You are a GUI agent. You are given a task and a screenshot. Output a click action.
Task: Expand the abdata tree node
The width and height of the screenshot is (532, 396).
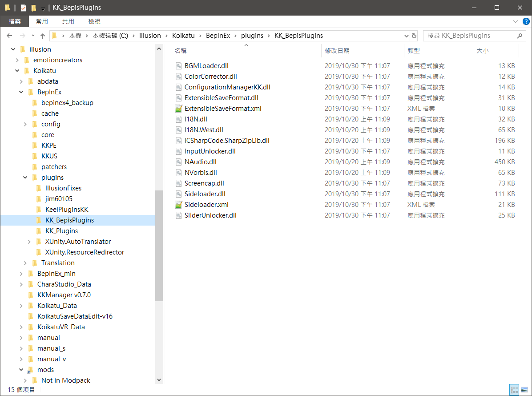(21, 81)
